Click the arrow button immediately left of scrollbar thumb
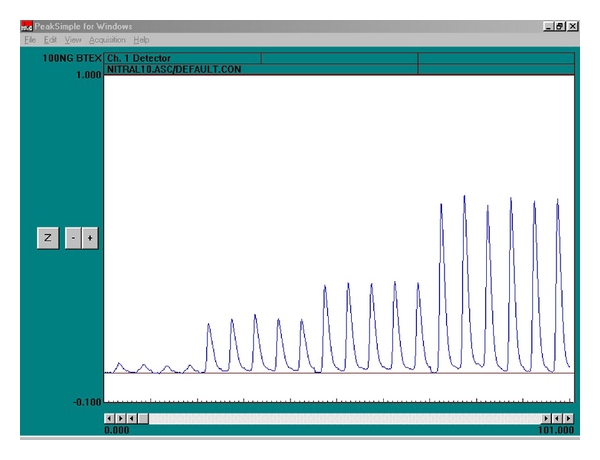Image resolution: width=600 pixels, height=460 pixels. tap(132, 418)
